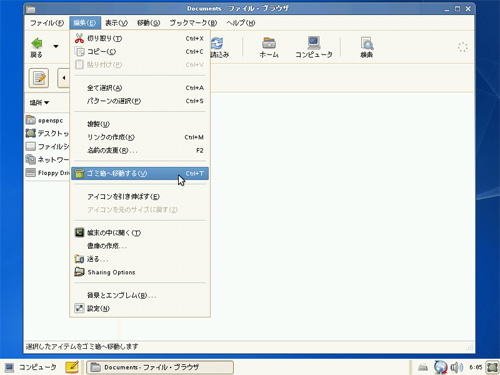Image resolution: width=500 pixels, height=375 pixels.
Task: Expand the 場所 sidebar selector
Action: coord(39,102)
